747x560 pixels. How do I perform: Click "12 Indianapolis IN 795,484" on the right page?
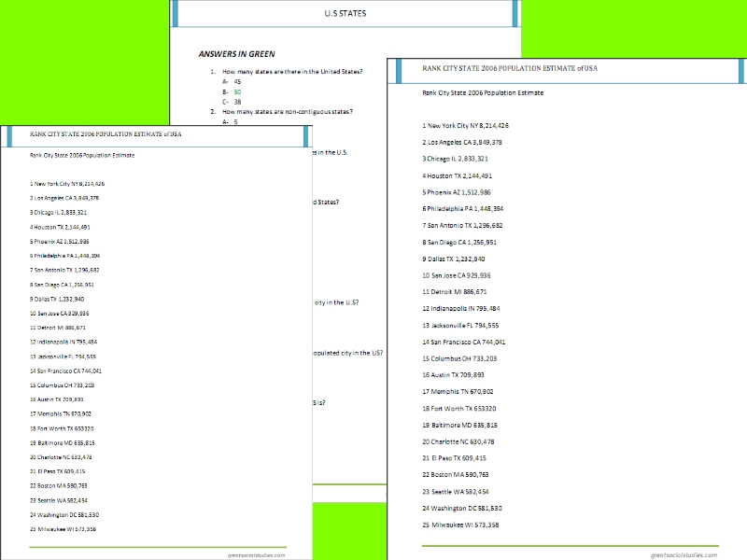click(461, 309)
